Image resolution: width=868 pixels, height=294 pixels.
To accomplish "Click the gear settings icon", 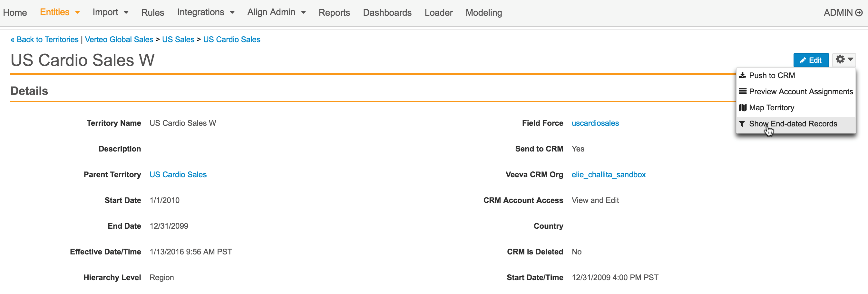I will click(x=840, y=60).
